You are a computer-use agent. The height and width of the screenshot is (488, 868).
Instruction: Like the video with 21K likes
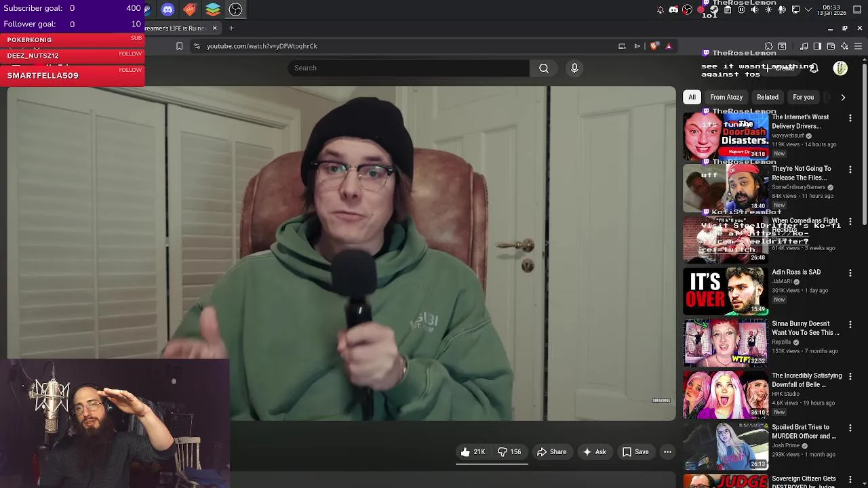(473, 452)
